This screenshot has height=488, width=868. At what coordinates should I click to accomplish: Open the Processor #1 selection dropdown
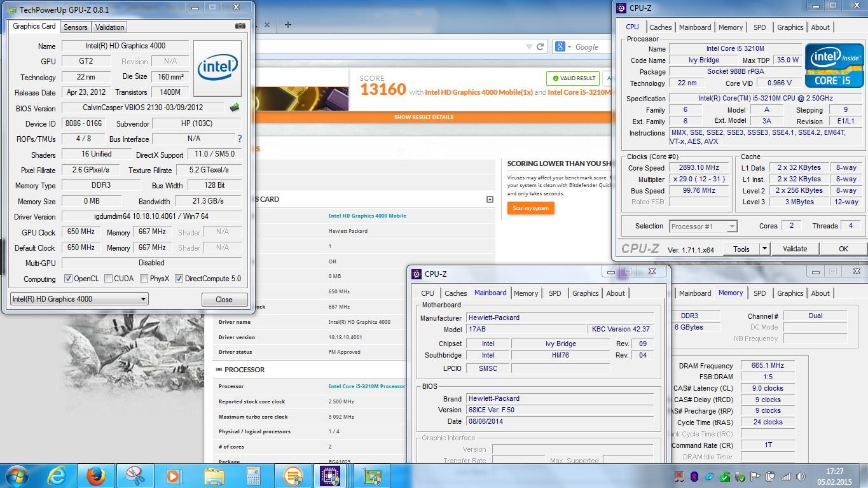pos(703,227)
